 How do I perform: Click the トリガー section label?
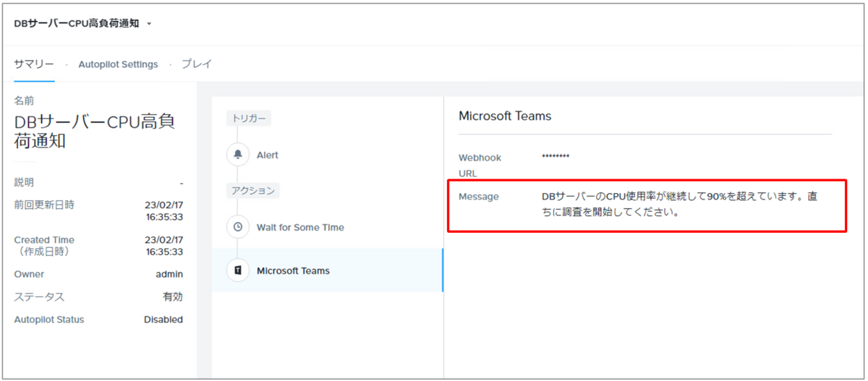coord(248,119)
